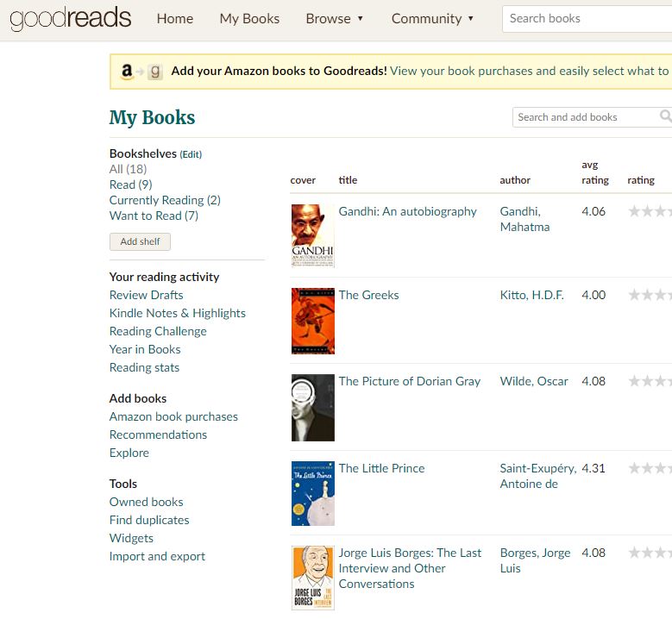
Task: Open Kindle Notes & Highlights
Action: (x=177, y=313)
